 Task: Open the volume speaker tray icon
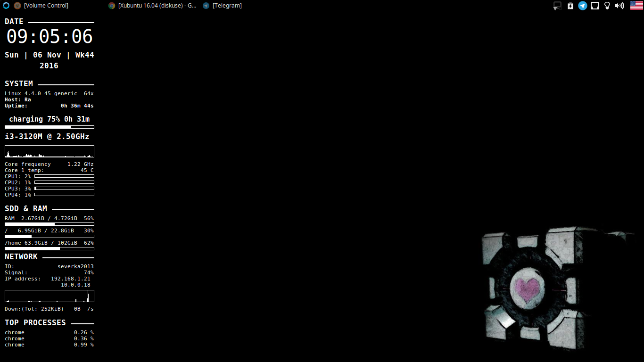click(x=619, y=6)
